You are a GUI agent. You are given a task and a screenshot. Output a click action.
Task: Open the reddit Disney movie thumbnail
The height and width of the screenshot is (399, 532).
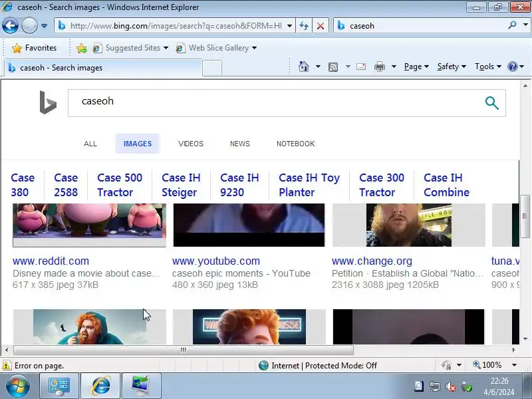(90, 225)
